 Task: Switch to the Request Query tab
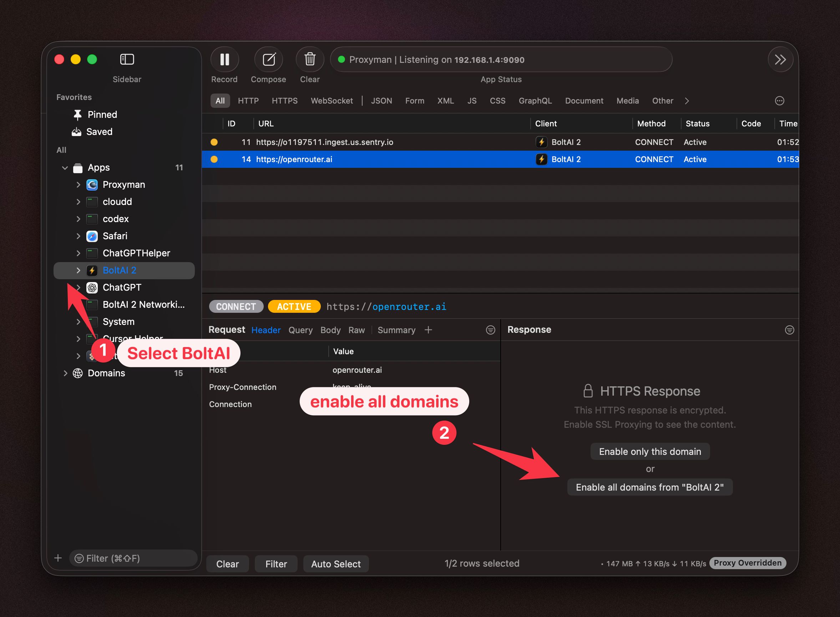coord(300,330)
